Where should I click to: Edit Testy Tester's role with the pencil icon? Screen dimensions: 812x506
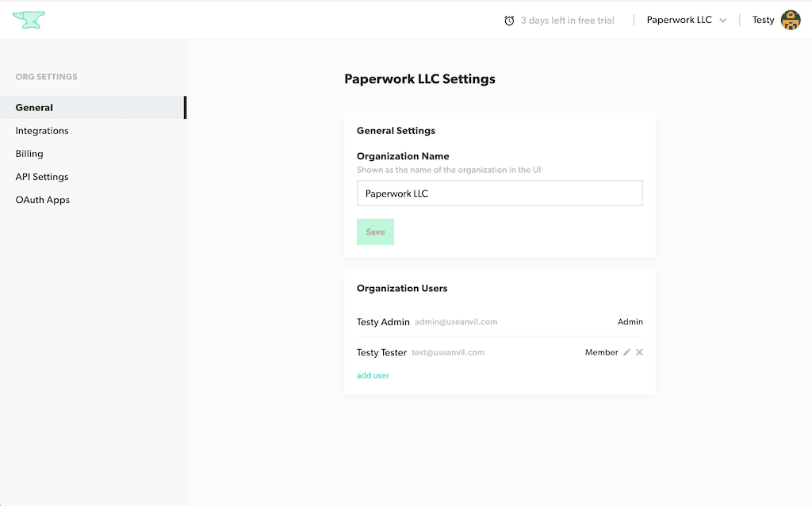click(x=627, y=352)
